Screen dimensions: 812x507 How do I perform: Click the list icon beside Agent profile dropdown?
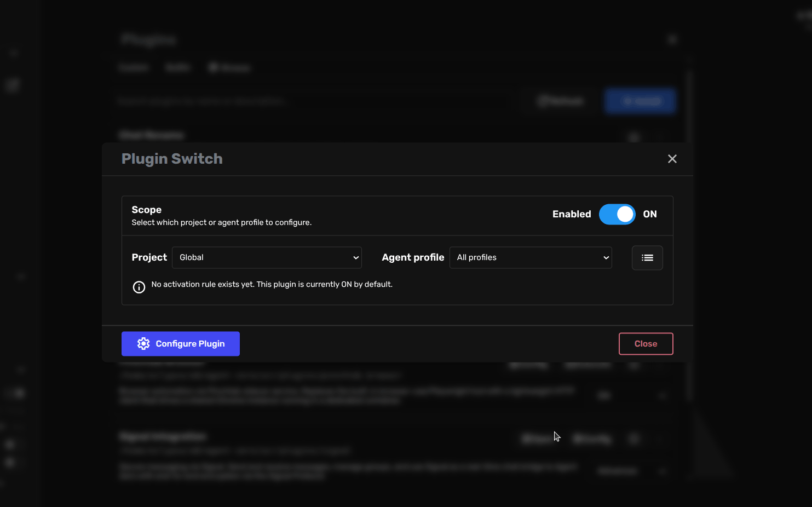tap(647, 257)
